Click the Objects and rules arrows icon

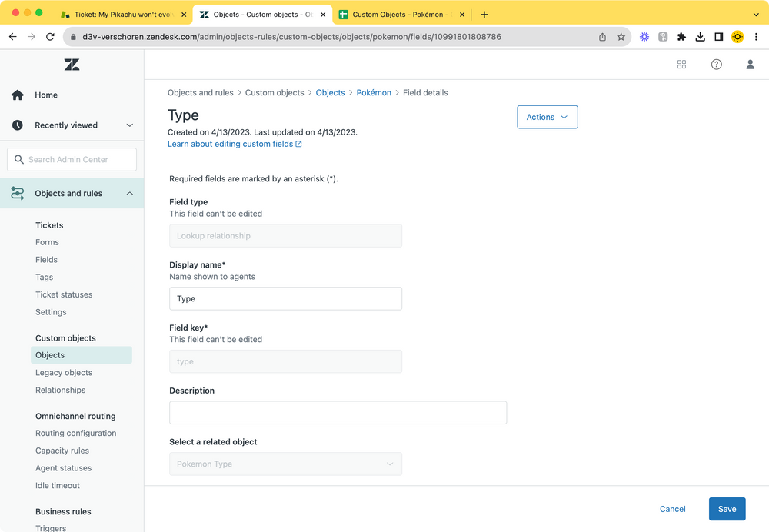point(17,193)
